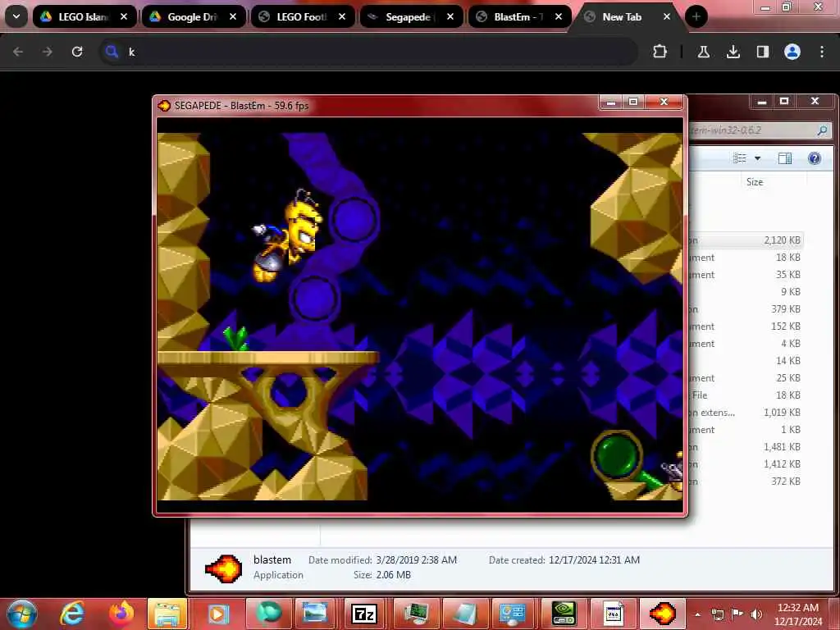Toggle the Explorer preview pane icon
The image size is (840, 630).
(x=785, y=158)
